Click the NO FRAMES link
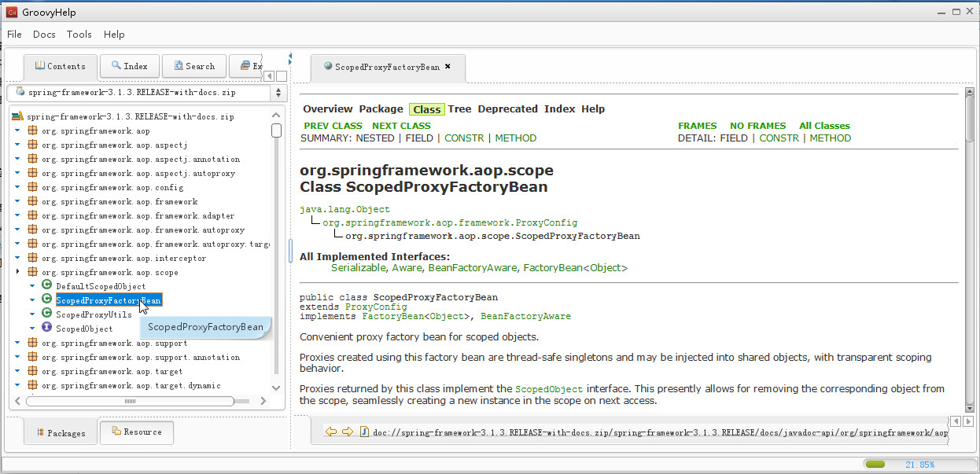This screenshot has width=980, height=474. [757, 126]
